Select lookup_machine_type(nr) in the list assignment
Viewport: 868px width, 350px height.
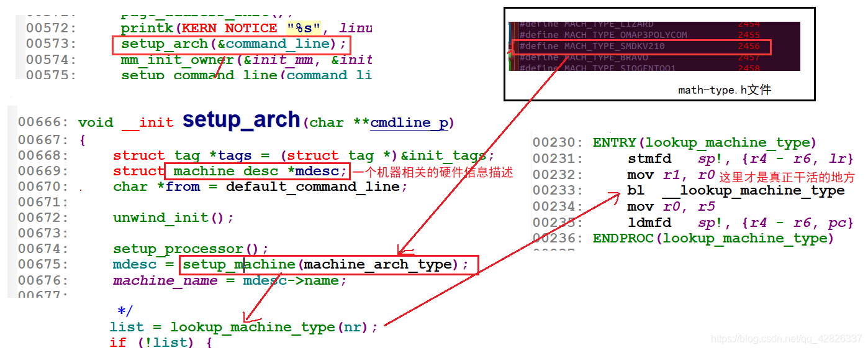(269, 327)
